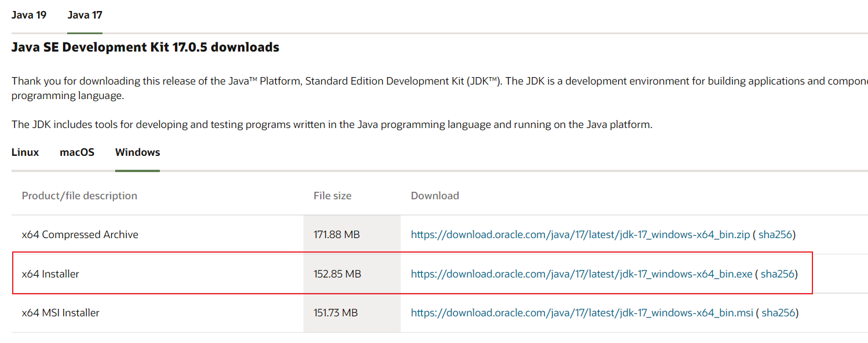The height and width of the screenshot is (343, 868).
Task: Open sha256 checksum for the zip archive
Action: tap(776, 235)
